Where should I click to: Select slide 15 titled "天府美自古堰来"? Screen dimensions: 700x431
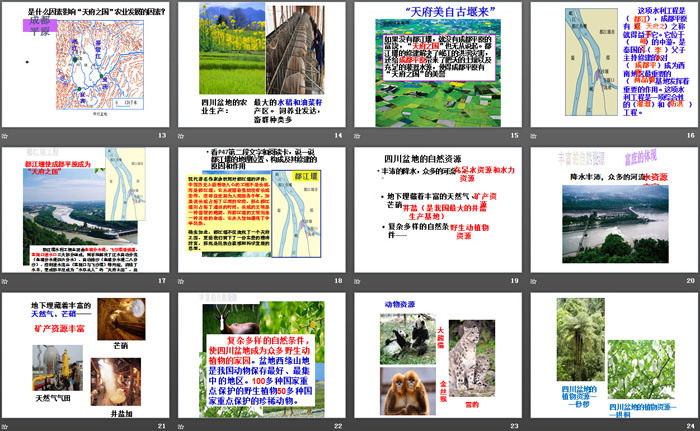pyautogui.click(x=438, y=65)
